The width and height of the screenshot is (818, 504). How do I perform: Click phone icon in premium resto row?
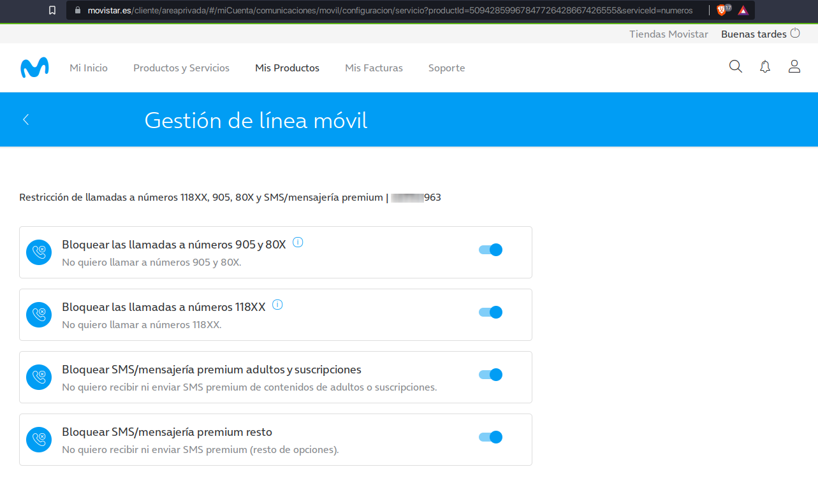[39, 440]
